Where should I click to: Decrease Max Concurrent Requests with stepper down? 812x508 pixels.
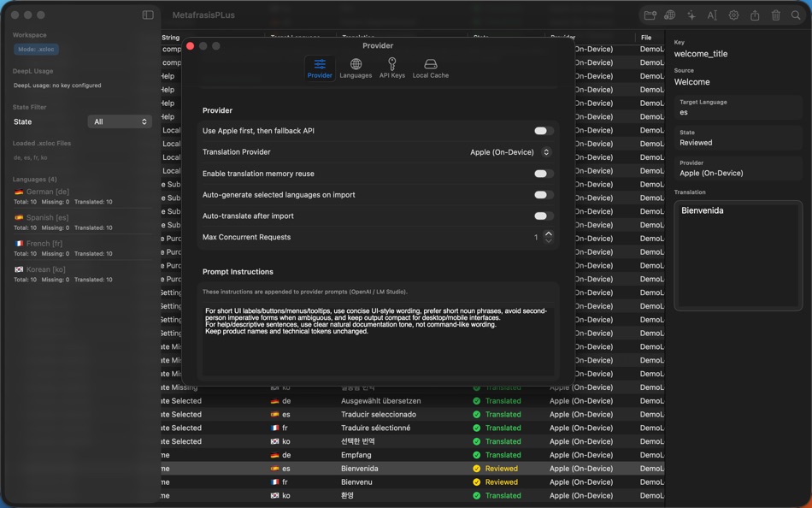click(549, 241)
